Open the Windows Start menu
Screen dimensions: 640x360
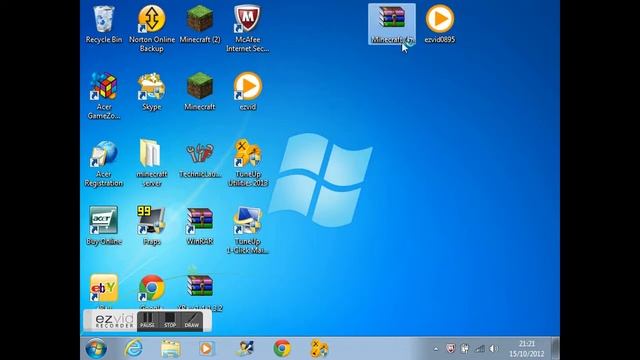point(96,349)
